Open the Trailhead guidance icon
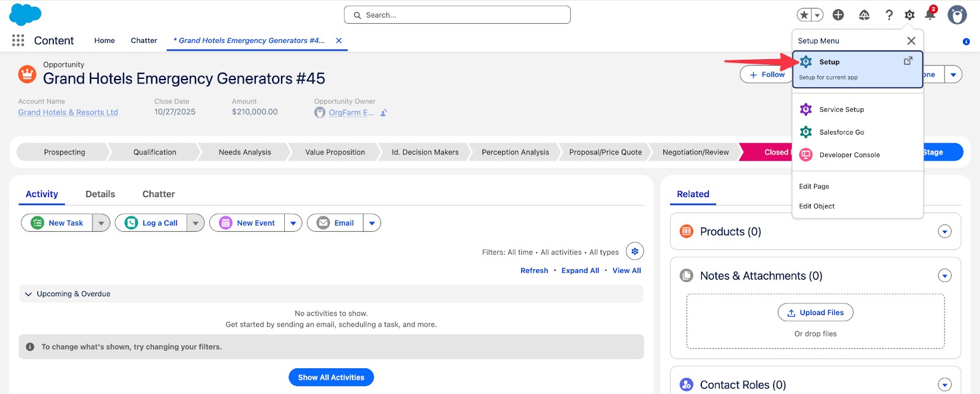This screenshot has width=980, height=394. click(864, 15)
